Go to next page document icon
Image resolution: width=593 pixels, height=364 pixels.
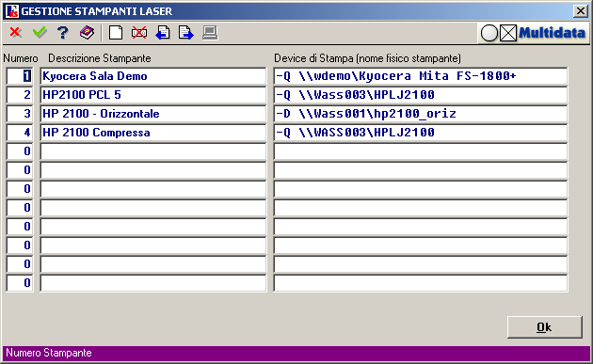[x=186, y=33]
